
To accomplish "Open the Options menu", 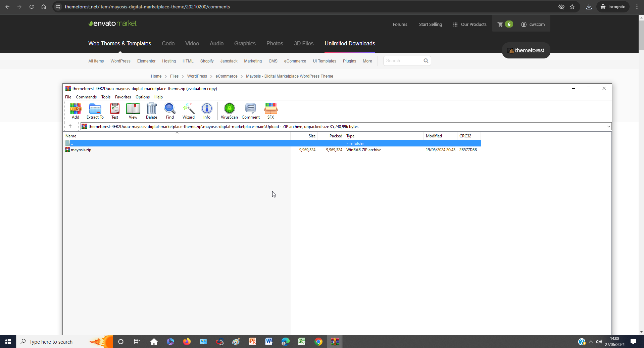I will (x=143, y=97).
